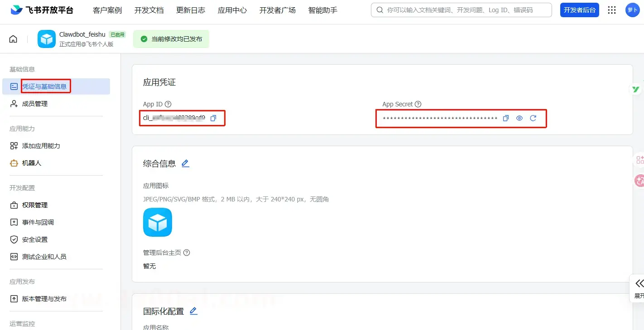Reveal the App Secret with eye icon
The image size is (644, 330).
click(x=519, y=118)
